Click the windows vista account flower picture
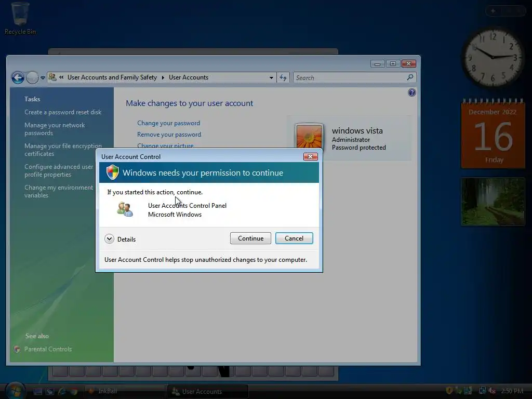The height and width of the screenshot is (399, 532). click(x=309, y=136)
